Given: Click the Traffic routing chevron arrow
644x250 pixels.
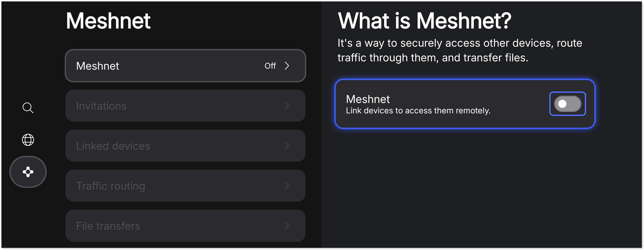Looking at the screenshot, I should point(287,186).
